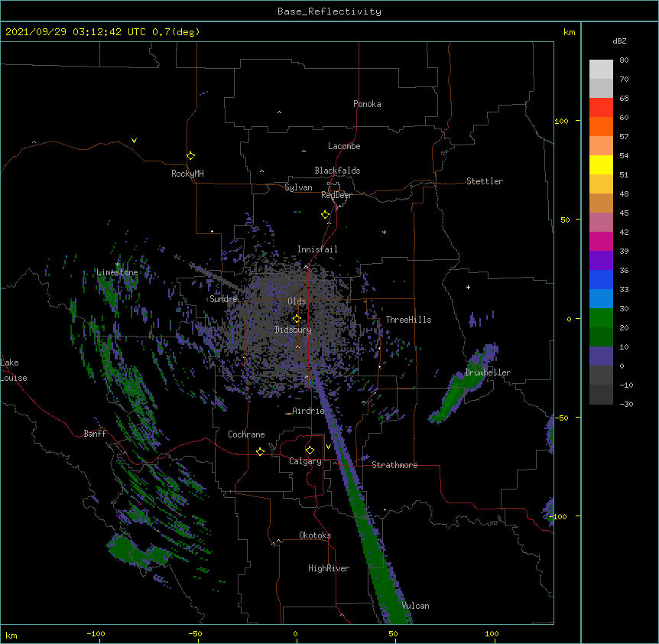Image resolution: width=659 pixels, height=644 pixels.
Task: Click the yellow station marker near RockyMH
Action: [191, 156]
